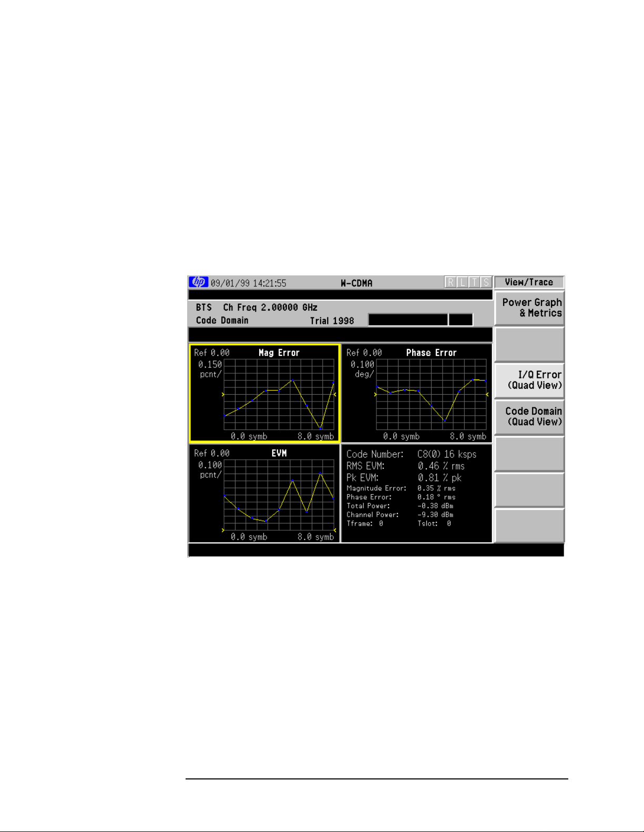Image resolution: width=644 pixels, height=832 pixels.
Task: Click Magnitude Error 0.35 % rms value
Action: click(x=437, y=488)
